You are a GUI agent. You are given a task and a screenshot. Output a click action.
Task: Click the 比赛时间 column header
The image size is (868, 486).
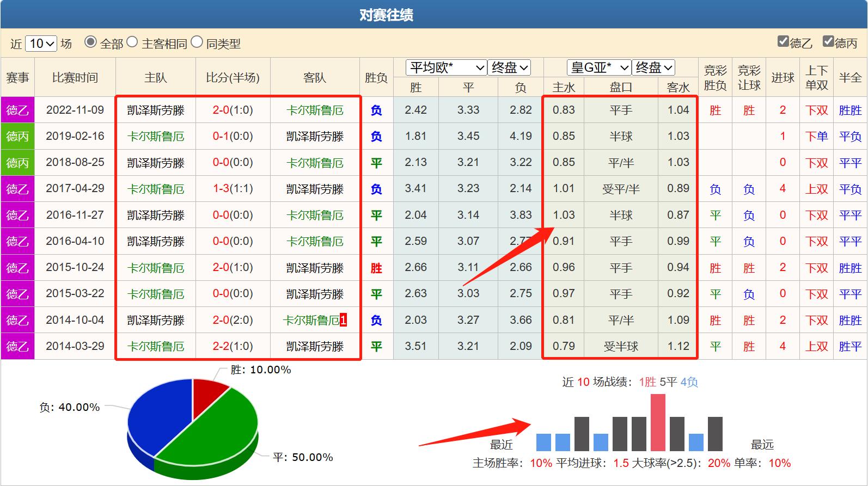(75, 78)
